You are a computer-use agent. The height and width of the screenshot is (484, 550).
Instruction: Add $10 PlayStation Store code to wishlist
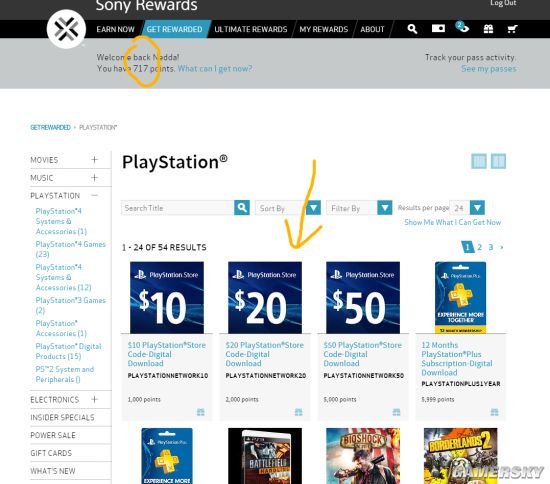click(x=201, y=412)
